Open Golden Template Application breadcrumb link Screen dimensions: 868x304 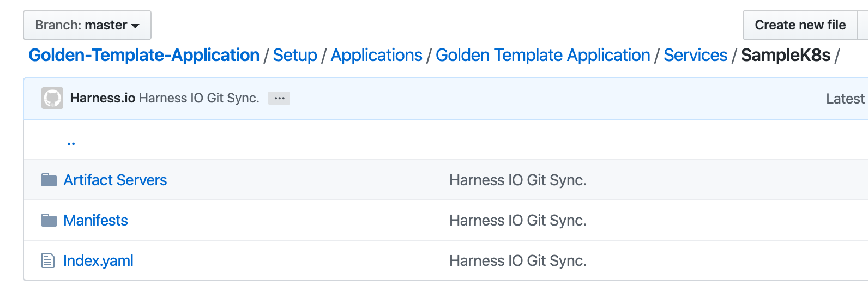point(543,55)
